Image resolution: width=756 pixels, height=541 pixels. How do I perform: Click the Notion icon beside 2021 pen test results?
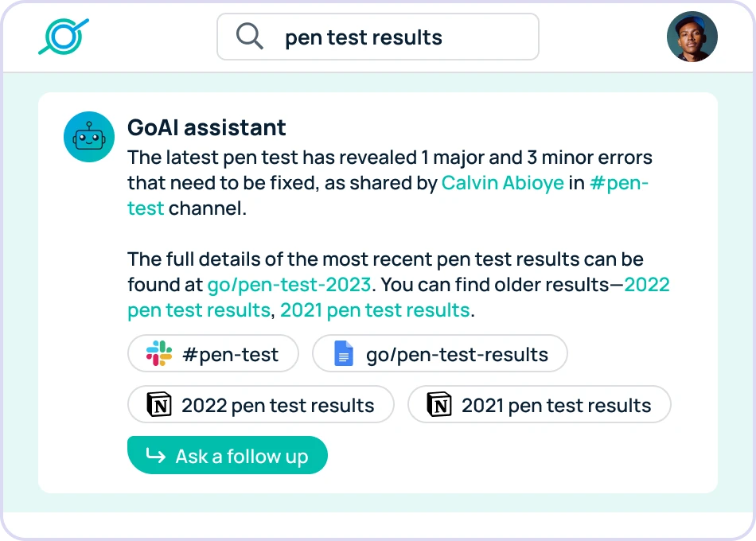[438, 405]
